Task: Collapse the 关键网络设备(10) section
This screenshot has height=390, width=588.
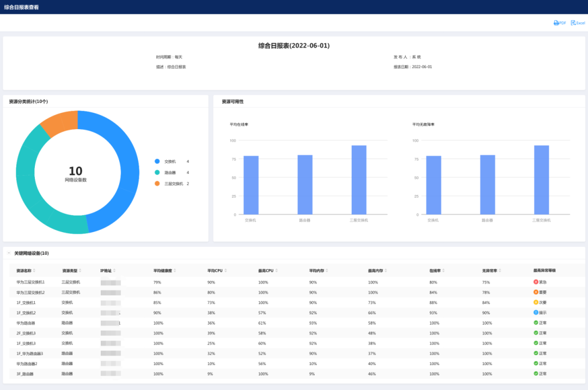Action: [x=9, y=253]
